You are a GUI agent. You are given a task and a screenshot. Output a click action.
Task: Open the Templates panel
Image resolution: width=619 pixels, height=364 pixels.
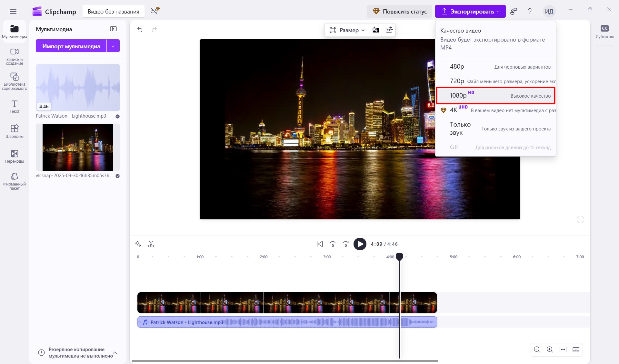14,131
